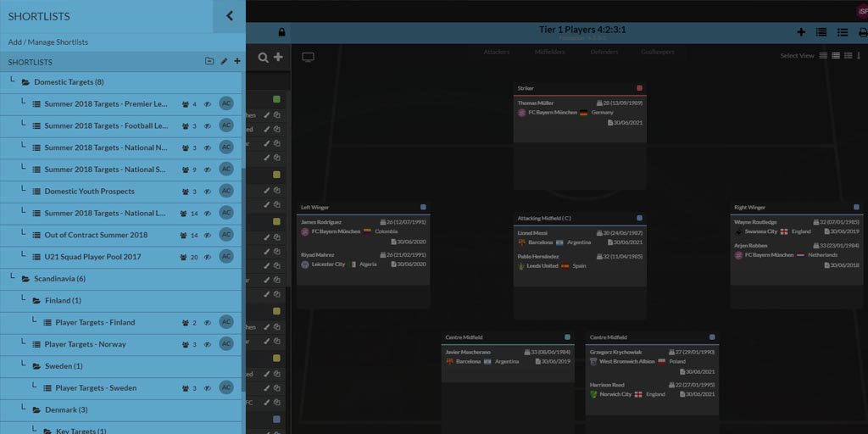Click the bulleted list icon left of the print icon

pos(843,32)
